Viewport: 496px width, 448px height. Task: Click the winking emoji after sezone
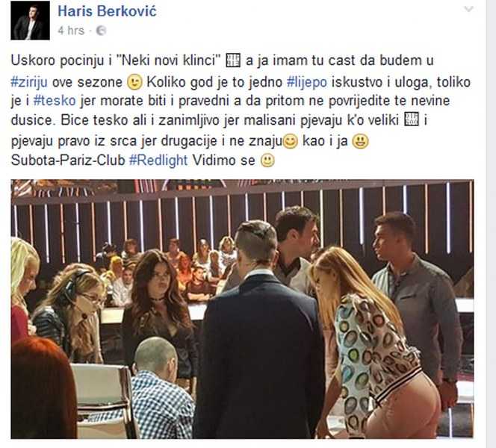click(134, 83)
